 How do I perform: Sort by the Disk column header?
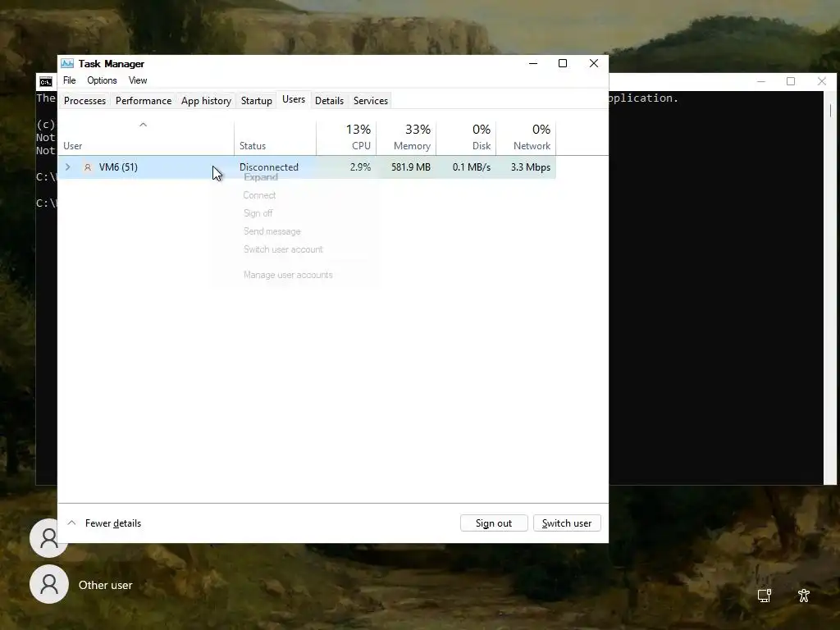[467, 138]
